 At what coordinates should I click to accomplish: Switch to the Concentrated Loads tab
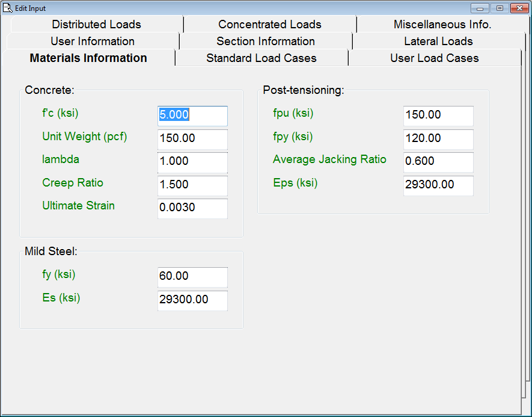[x=269, y=25]
